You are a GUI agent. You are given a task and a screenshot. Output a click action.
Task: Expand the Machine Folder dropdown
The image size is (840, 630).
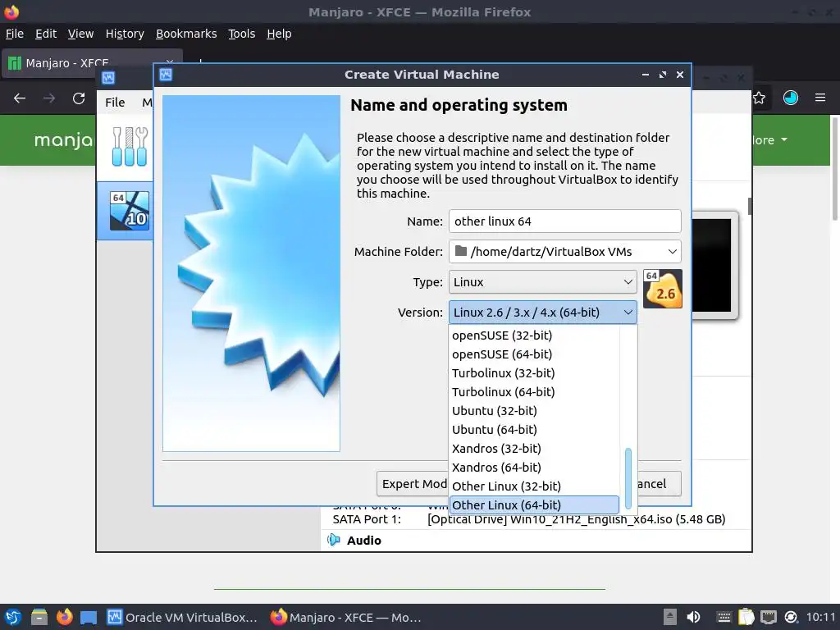(x=672, y=252)
